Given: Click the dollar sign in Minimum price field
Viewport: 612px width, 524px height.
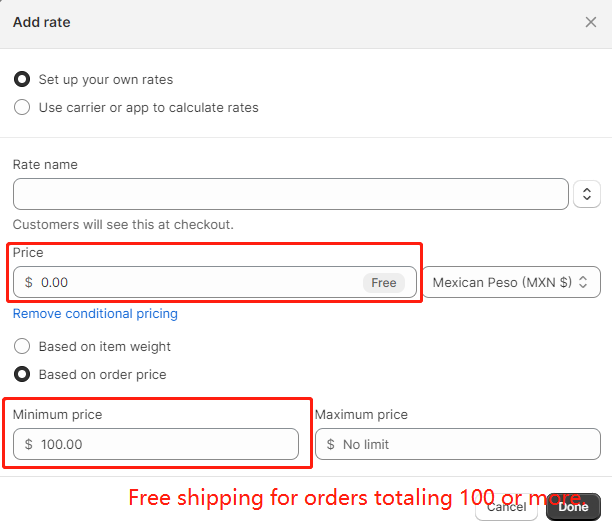Looking at the screenshot, I should pyautogui.click(x=28, y=444).
